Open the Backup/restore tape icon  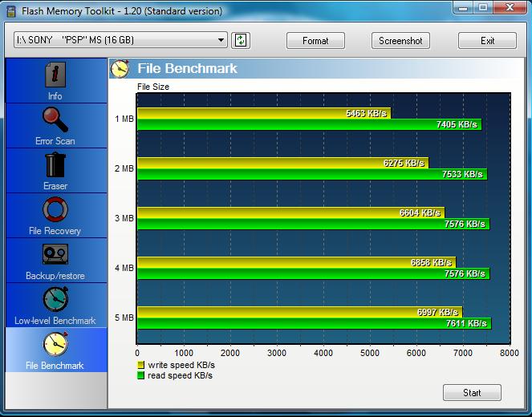55,255
